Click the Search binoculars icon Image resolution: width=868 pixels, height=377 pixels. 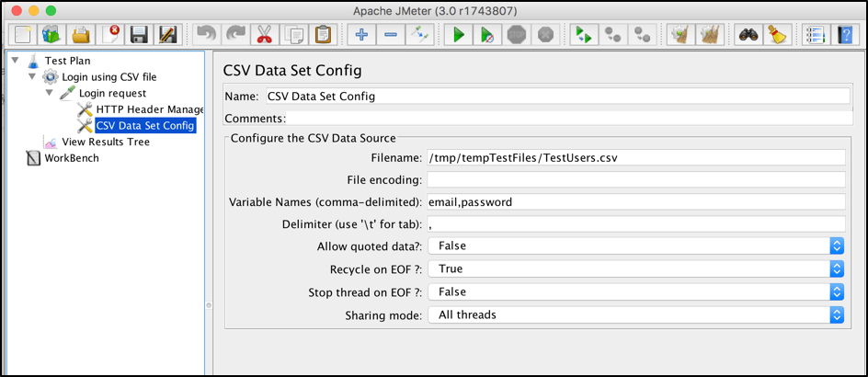click(748, 35)
